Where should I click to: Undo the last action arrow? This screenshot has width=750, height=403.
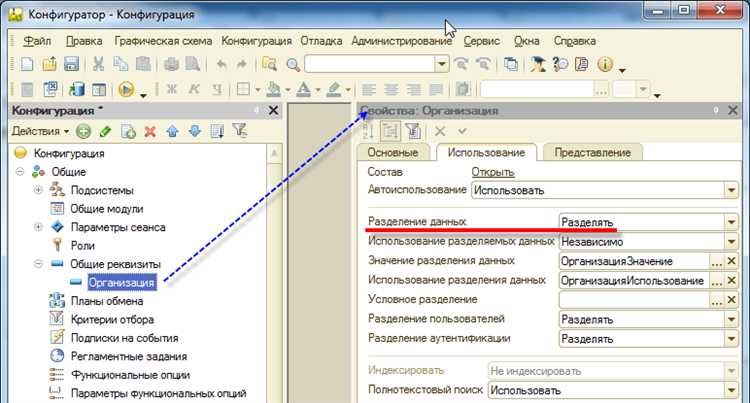221,64
